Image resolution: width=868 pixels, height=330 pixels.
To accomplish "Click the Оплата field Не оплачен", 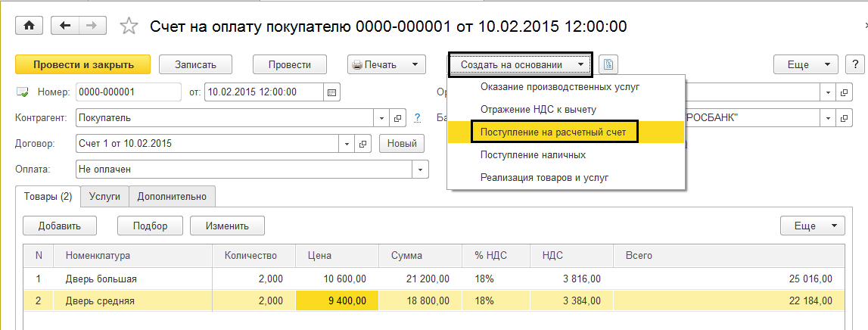I will [244, 169].
